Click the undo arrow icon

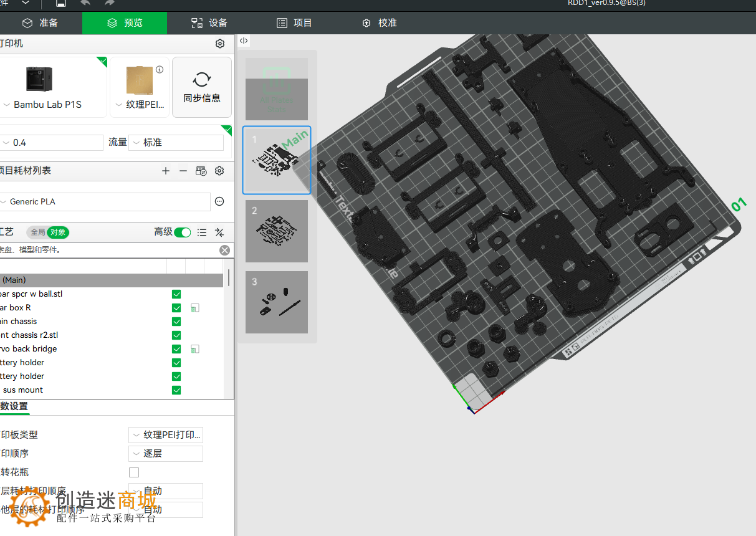(x=85, y=3)
